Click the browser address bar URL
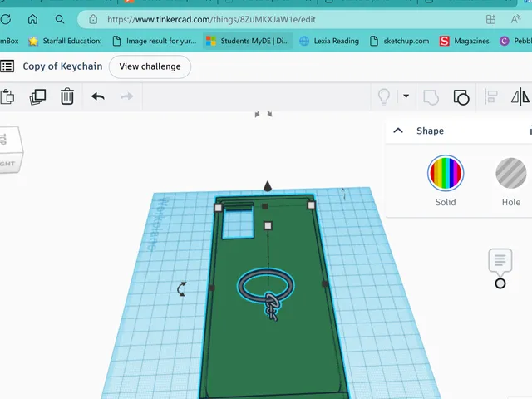The width and height of the screenshot is (532, 399). tap(211, 20)
